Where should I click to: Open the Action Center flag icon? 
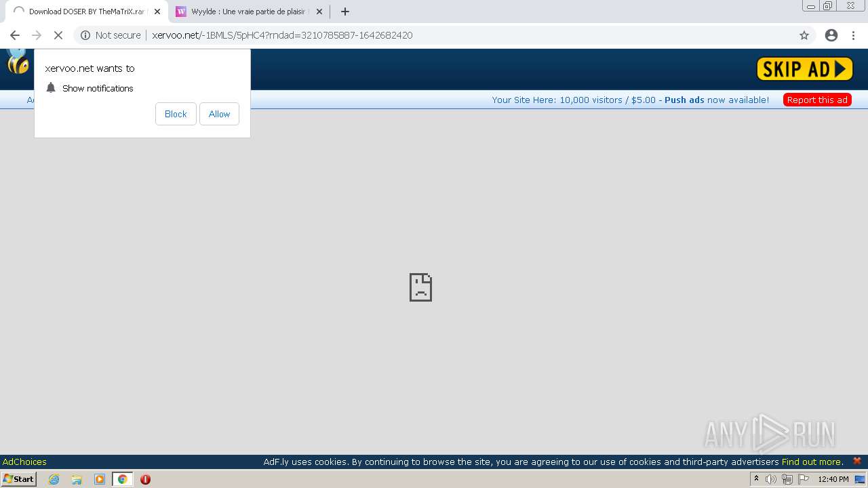[x=804, y=479]
